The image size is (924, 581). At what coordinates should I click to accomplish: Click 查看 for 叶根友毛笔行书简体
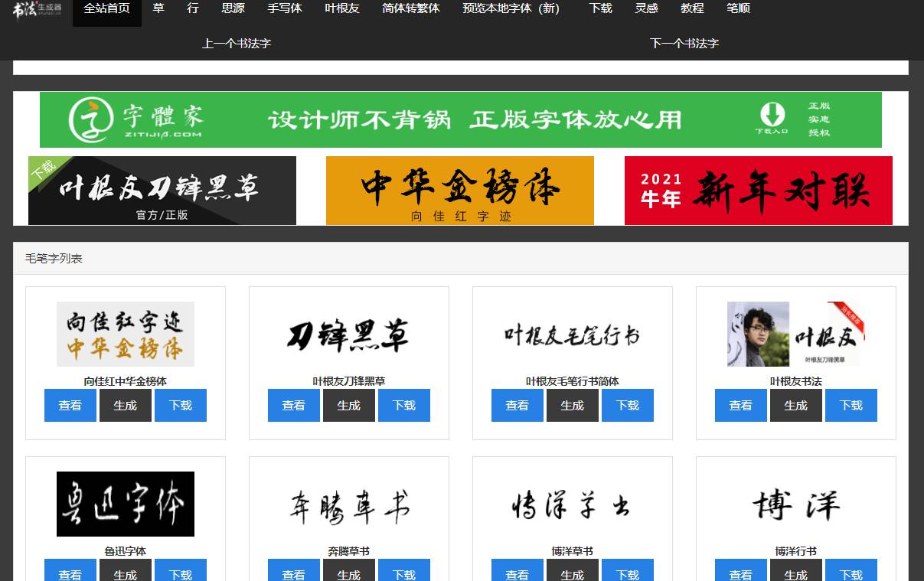pyautogui.click(x=518, y=405)
